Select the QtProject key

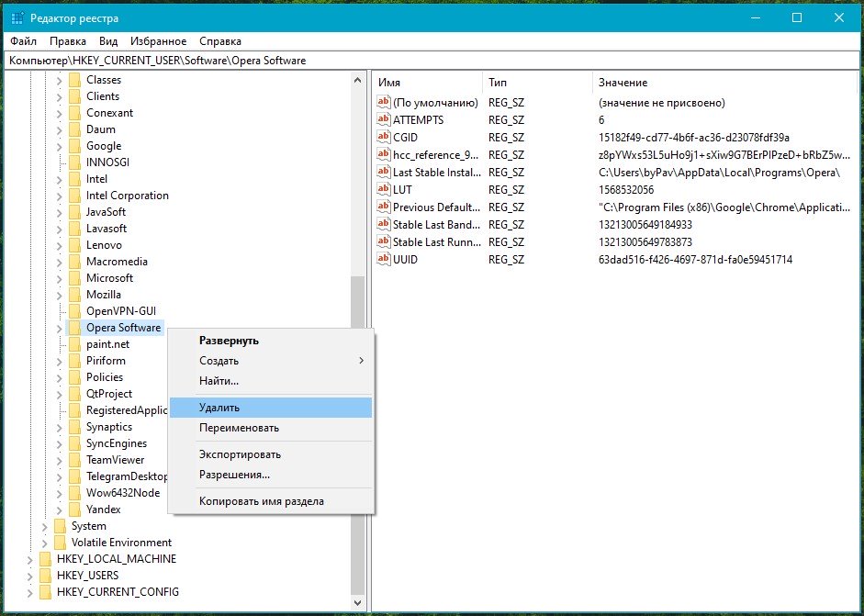109,394
